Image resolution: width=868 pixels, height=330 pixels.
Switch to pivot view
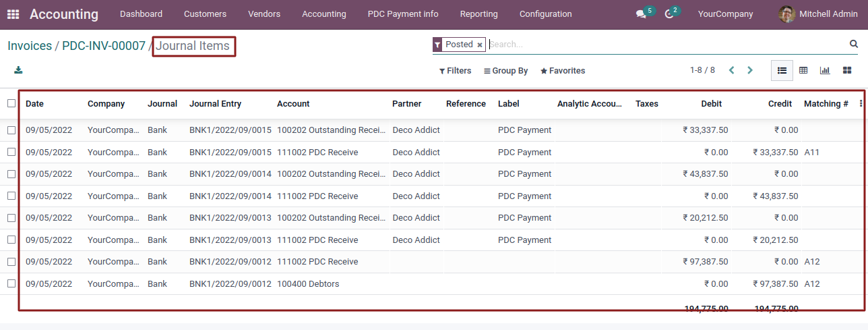(x=803, y=70)
